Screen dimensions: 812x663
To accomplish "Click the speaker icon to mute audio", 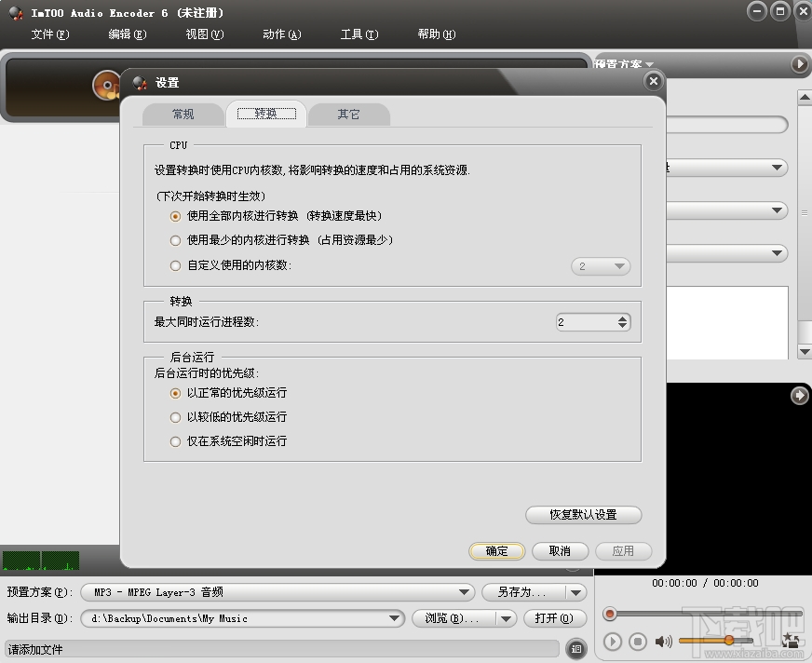I will click(663, 641).
